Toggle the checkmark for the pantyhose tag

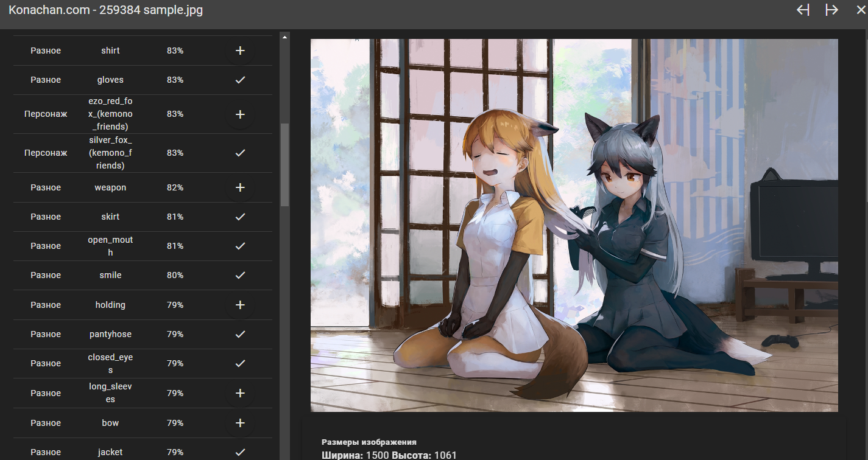pos(240,334)
